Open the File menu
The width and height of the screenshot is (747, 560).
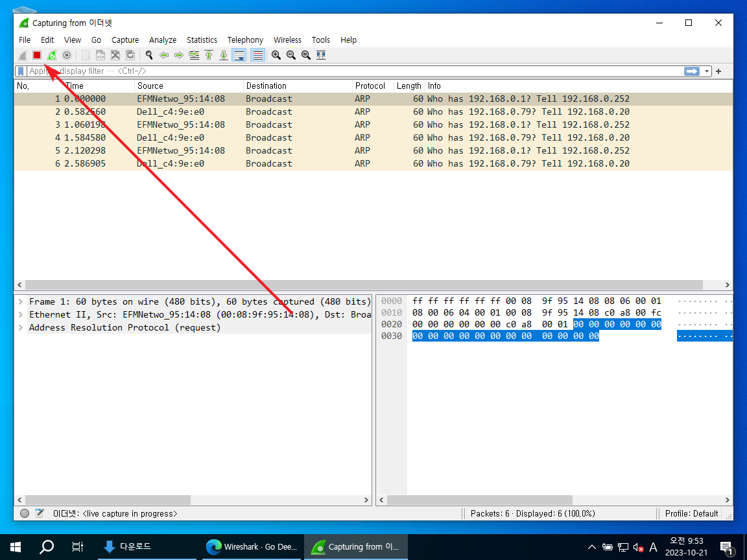coord(25,40)
